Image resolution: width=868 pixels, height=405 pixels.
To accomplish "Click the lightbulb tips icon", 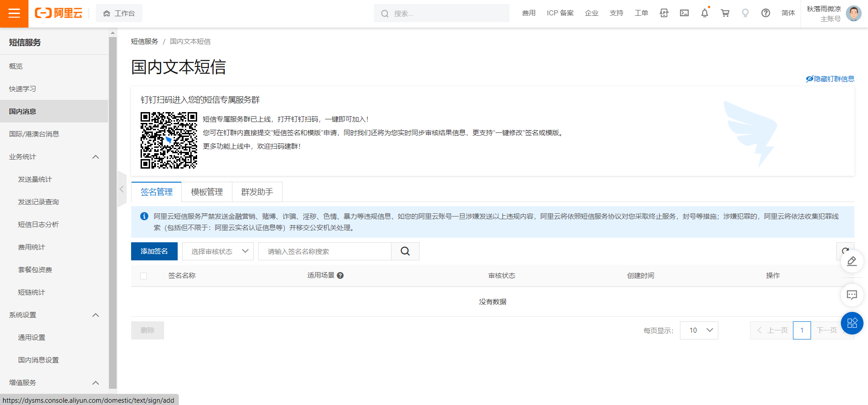I will (745, 13).
